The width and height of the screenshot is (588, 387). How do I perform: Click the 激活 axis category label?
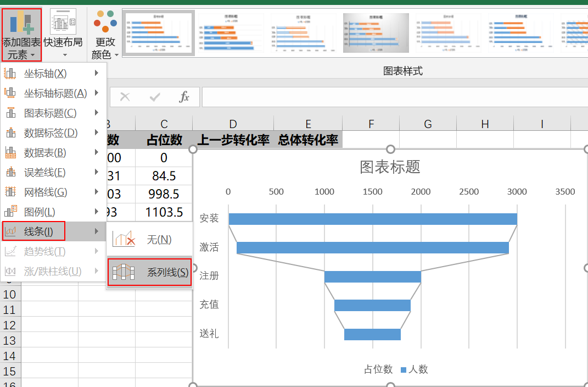click(x=209, y=247)
